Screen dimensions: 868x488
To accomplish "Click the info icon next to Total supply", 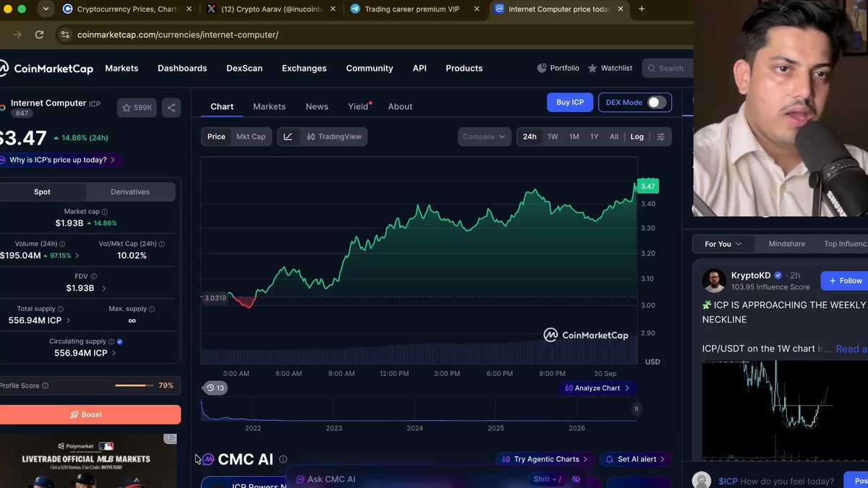I will (x=59, y=309).
